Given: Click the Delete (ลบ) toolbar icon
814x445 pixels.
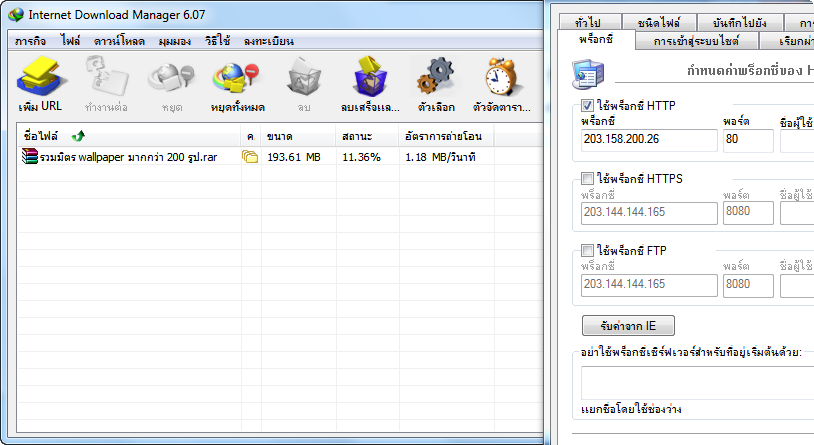Looking at the screenshot, I should click(x=304, y=77).
